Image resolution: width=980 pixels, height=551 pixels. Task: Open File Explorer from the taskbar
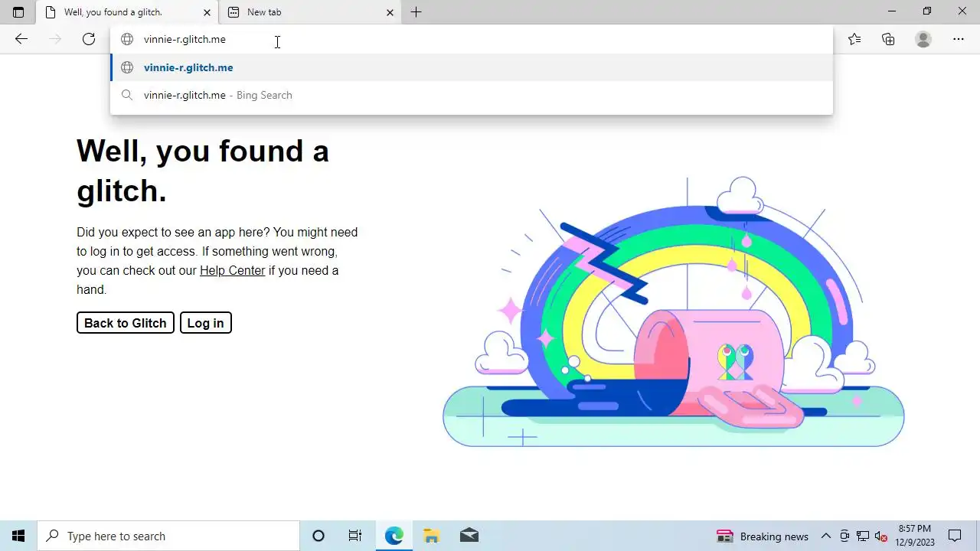coord(431,536)
